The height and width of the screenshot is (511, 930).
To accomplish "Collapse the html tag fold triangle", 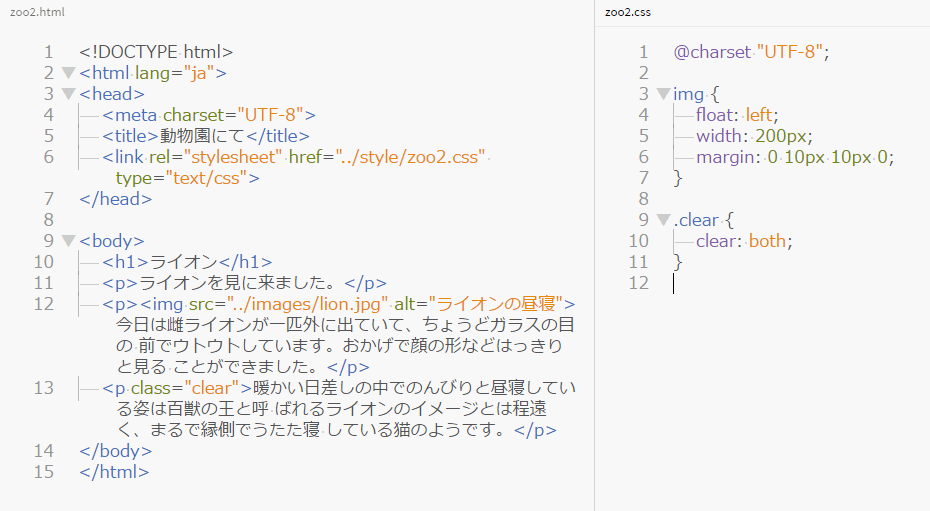I will point(67,73).
